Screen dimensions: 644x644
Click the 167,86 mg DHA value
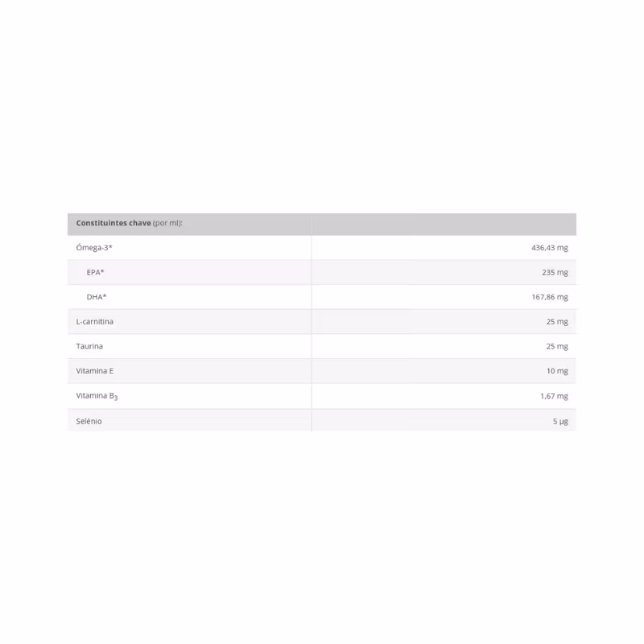(x=550, y=297)
